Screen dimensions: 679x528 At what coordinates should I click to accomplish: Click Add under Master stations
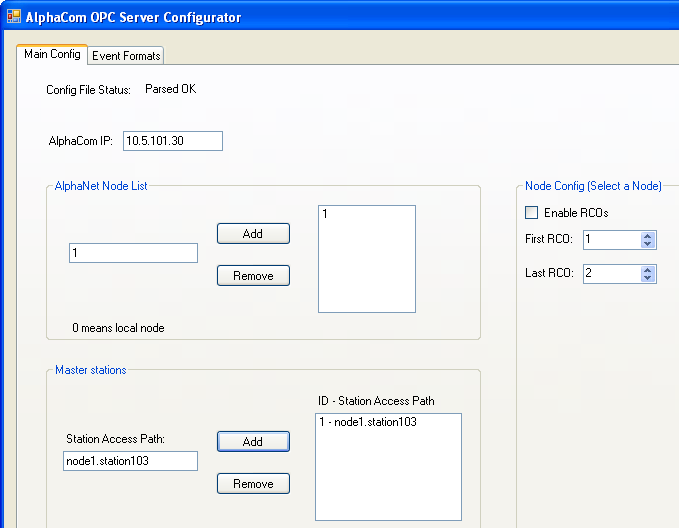253,441
